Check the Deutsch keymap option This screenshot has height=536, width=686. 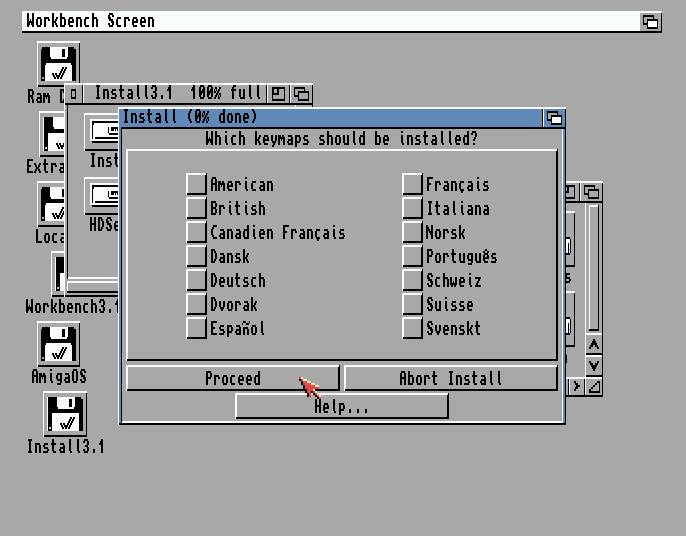coord(196,280)
